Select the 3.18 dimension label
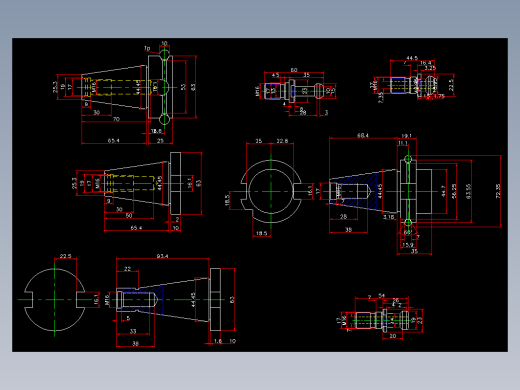Viewport: 520px width, 390px height. 389,217
